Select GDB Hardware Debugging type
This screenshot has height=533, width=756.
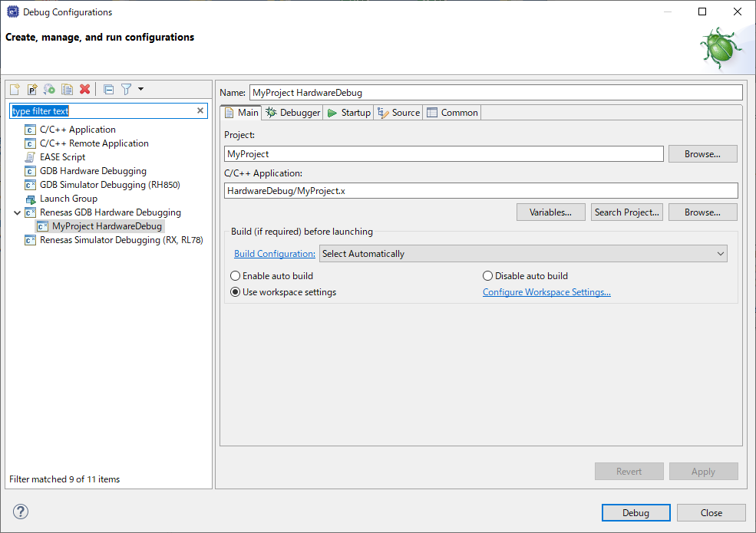[x=93, y=171]
